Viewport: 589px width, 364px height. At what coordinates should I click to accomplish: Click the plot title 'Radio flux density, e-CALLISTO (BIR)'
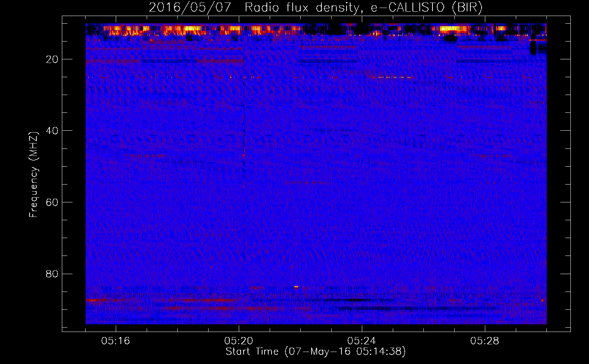click(x=363, y=7)
